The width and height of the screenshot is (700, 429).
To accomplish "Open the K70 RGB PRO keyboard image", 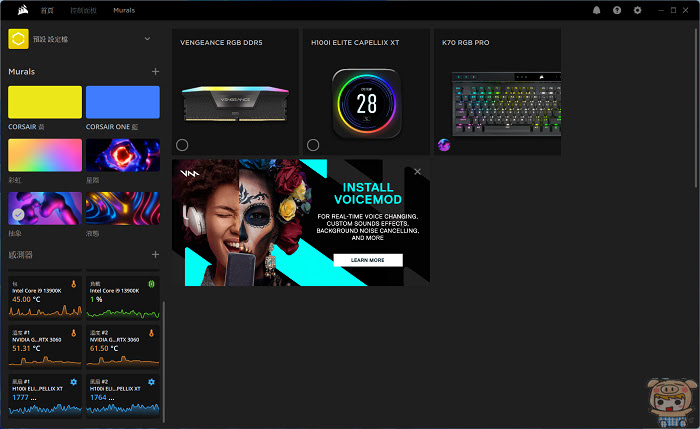I will point(506,104).
